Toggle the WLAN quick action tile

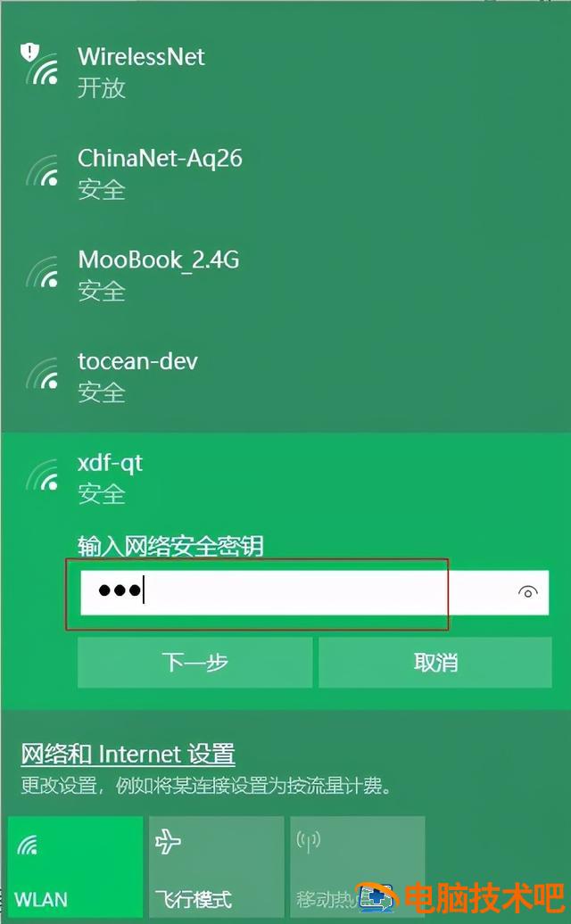[x=76, y=866]
